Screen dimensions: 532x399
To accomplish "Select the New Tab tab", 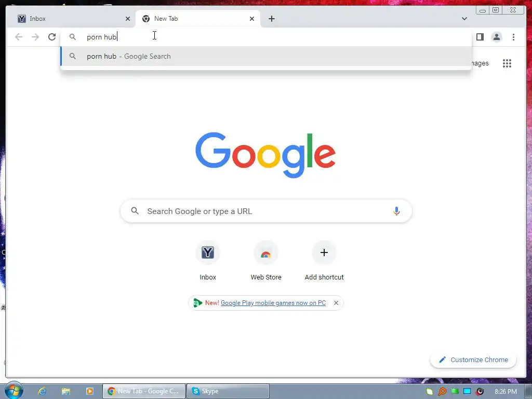I will pyautogui.click(x=198, y=19).
